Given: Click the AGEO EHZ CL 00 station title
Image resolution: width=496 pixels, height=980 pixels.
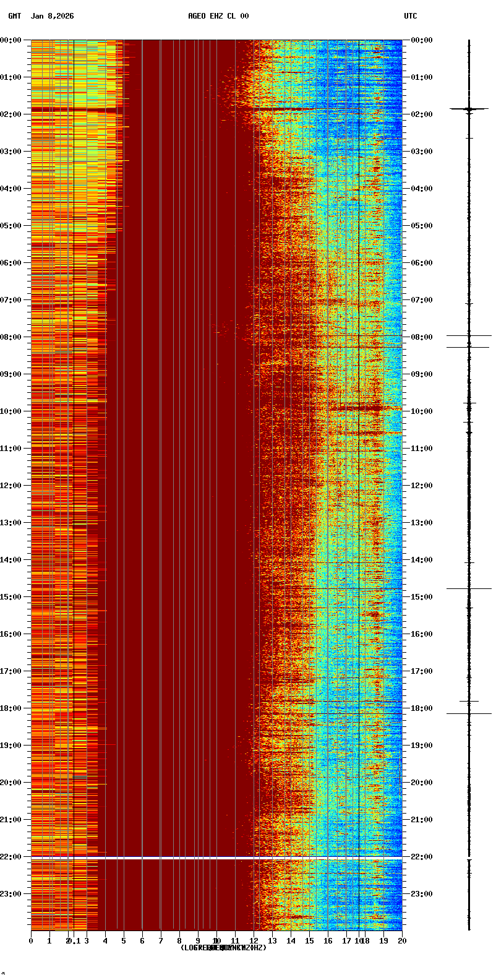Looking at the screenshot, I should coord(218,16).
